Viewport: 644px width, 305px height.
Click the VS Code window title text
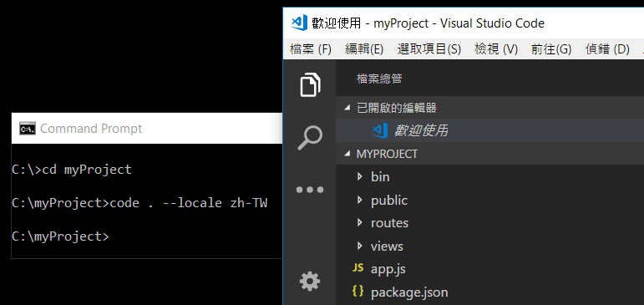coord(428,23)
